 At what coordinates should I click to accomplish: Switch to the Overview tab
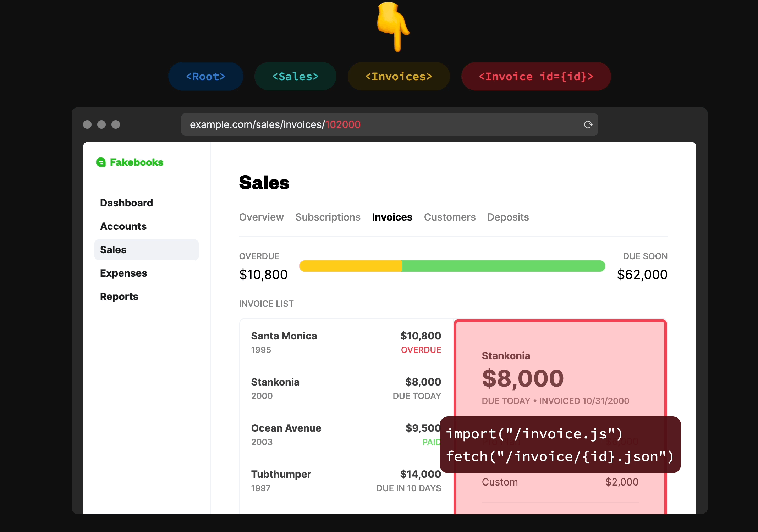(x=261, y=217)
